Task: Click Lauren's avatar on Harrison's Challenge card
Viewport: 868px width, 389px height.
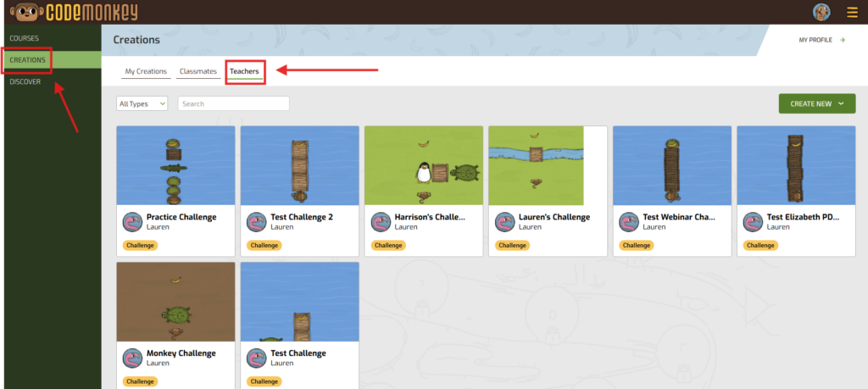Action: pyautogui.click(x=381, y=221)
